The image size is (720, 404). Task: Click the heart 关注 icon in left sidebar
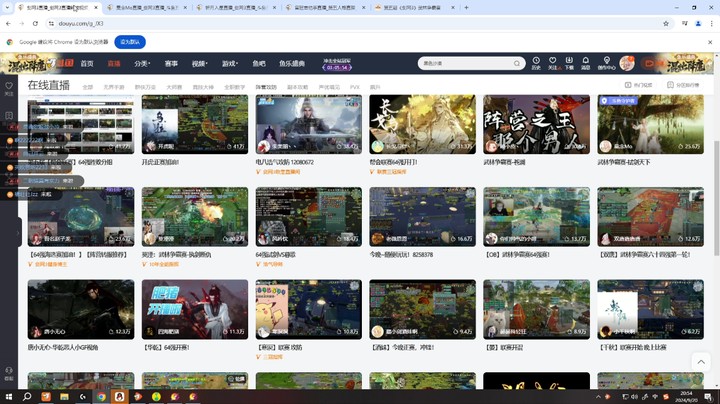(9, 88)
